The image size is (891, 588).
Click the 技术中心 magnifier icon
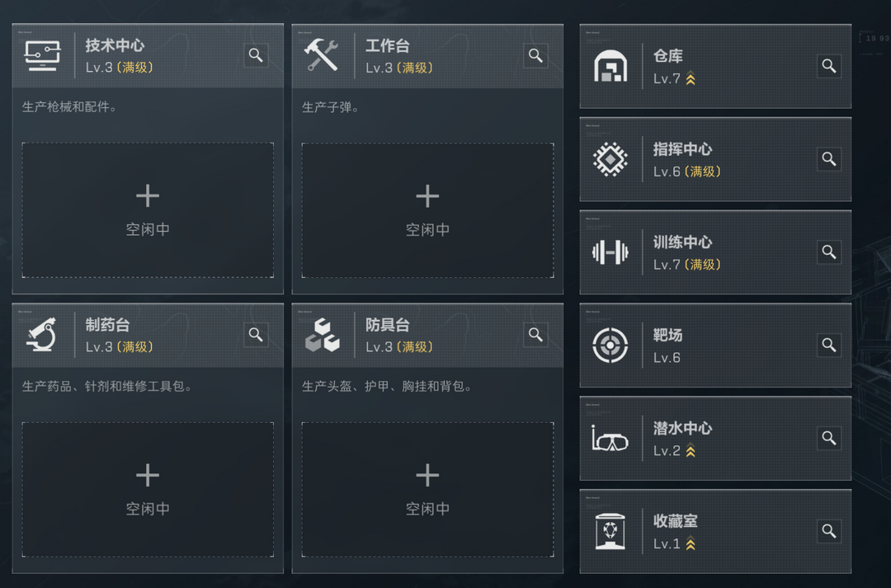pyautogui.click(x=256, y=55)
